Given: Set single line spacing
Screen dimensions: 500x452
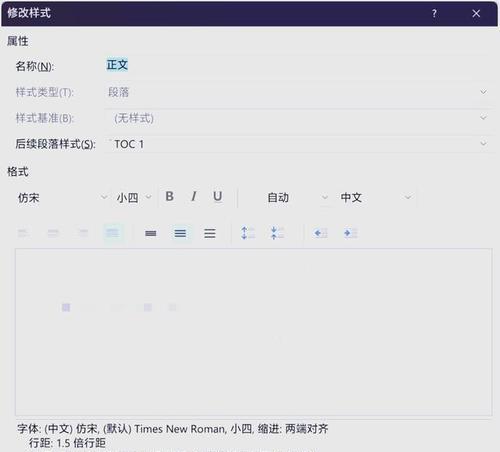Looking at the screenshot, I should click(x=151, y=233).
